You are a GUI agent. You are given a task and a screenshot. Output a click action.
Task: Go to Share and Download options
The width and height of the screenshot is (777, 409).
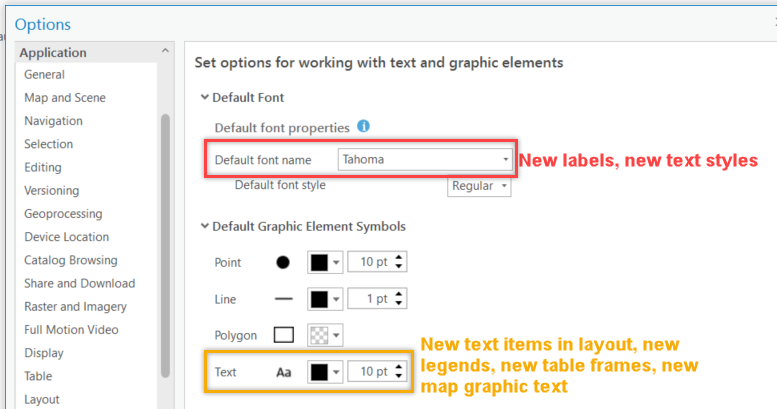(x=79, y=283)
